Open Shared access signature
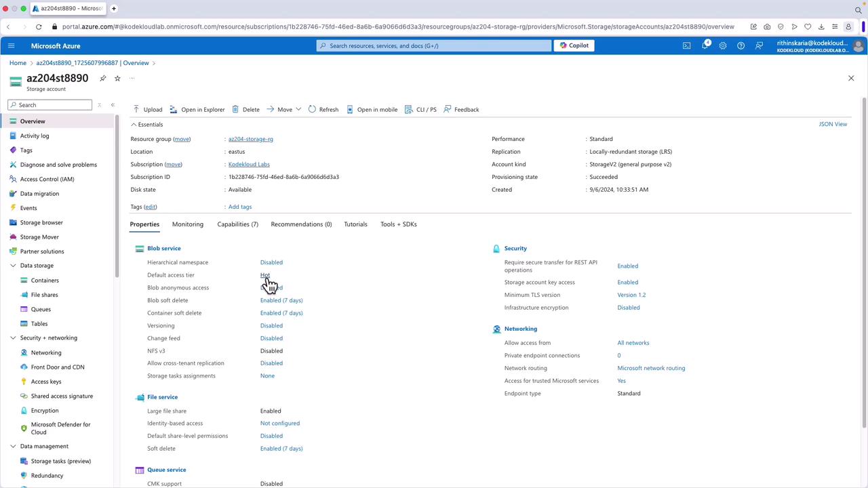 point(62,396)
